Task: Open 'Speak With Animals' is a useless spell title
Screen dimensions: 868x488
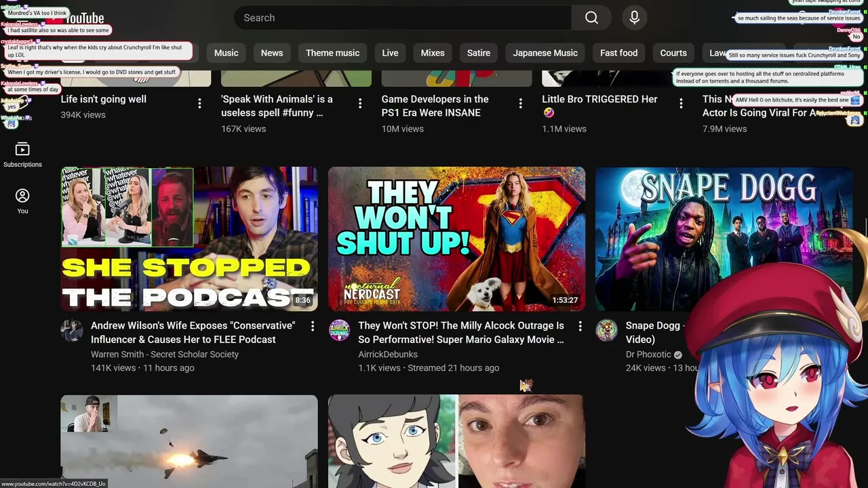Action: tap(277, 106)
